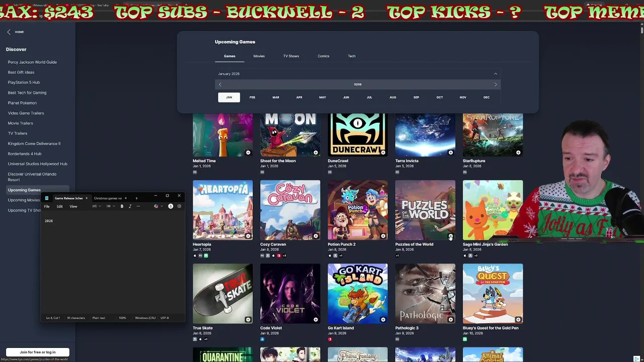Click the Heartopia game title
This screenshot has height=362, width=644.
pyautogui.click(x=202, y=244)
